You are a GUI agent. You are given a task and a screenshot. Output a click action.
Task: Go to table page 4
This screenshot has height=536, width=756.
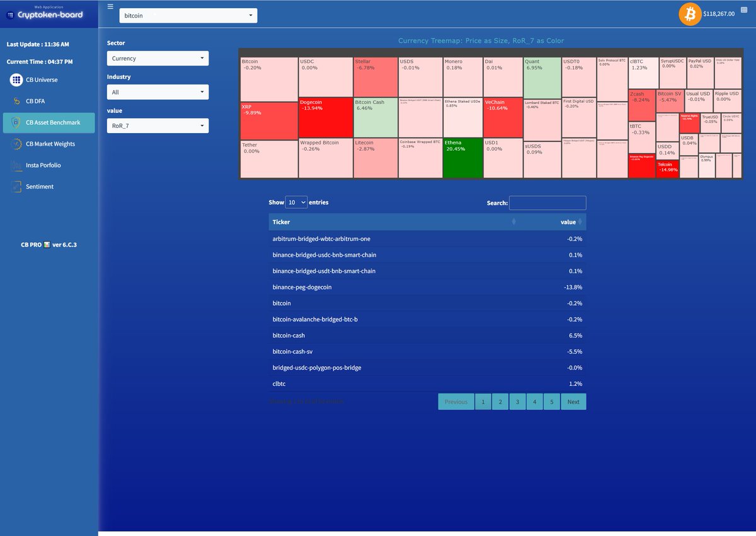point(534,402)
